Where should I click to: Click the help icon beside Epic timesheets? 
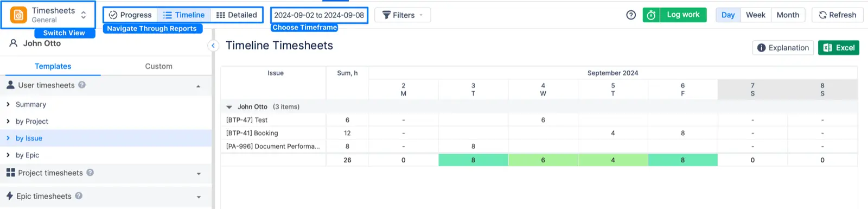(79, 196)
